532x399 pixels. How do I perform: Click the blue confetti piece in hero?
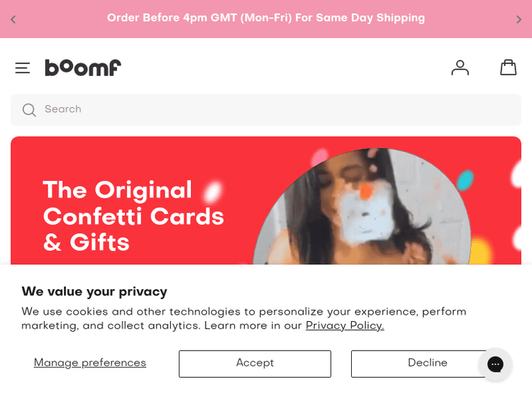click(465, 180)
